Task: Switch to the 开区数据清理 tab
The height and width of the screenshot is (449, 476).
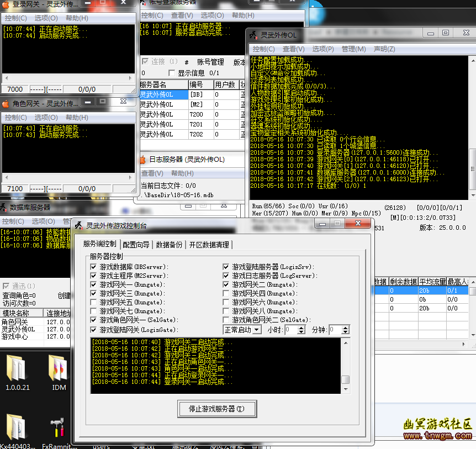Action: [x=209, y=245]
